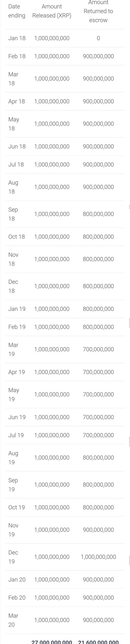Click the 0 returned amount for Jan 18

click(98, 38)
